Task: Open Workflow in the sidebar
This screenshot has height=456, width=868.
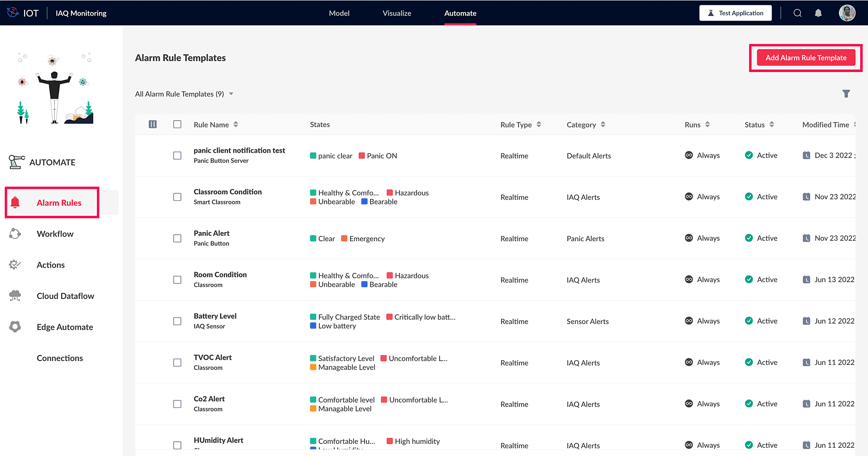Action: [x=55, y=234]
